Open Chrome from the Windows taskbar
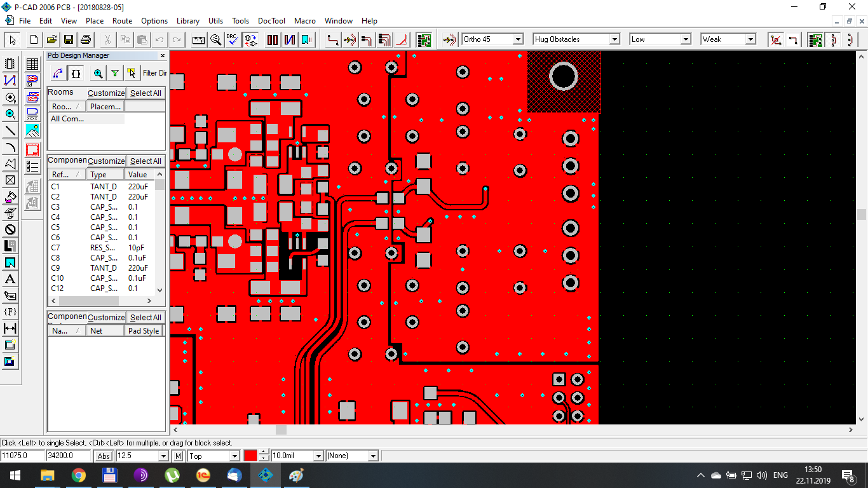This screenshot has width=868, height=488. coord(78,475)
